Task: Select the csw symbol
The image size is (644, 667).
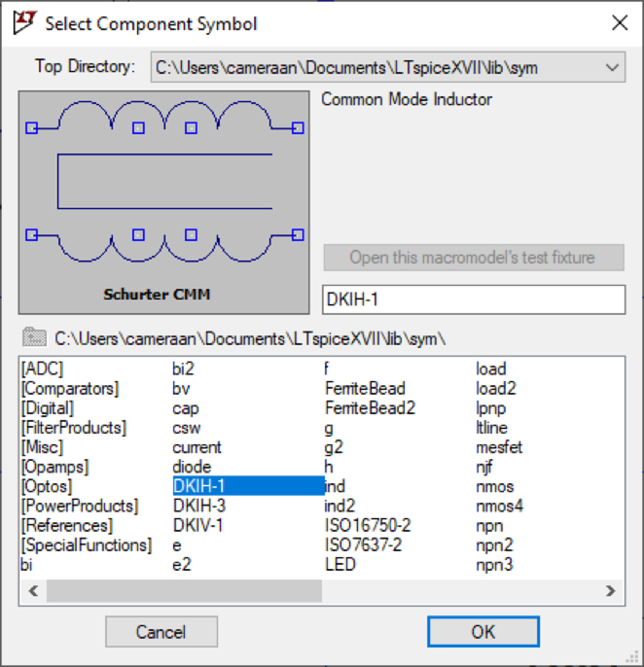Action: (186, 428)
